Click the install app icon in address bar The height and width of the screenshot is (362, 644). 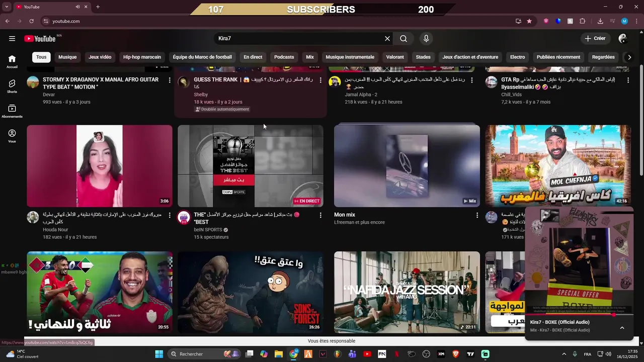click(518, 21)
